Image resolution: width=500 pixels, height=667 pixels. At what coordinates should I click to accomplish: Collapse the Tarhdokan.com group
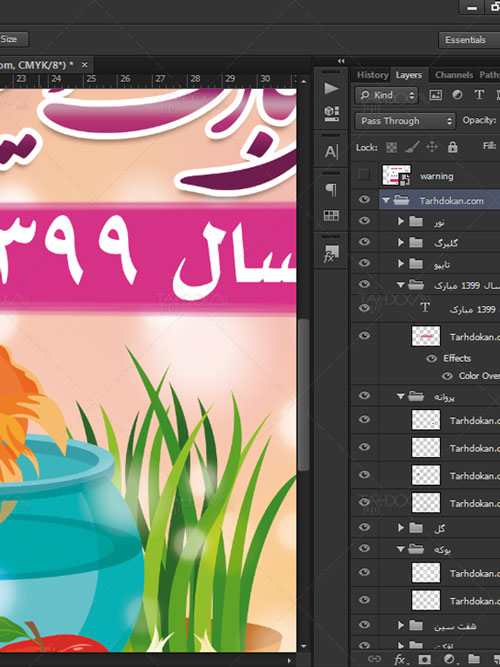386,200
